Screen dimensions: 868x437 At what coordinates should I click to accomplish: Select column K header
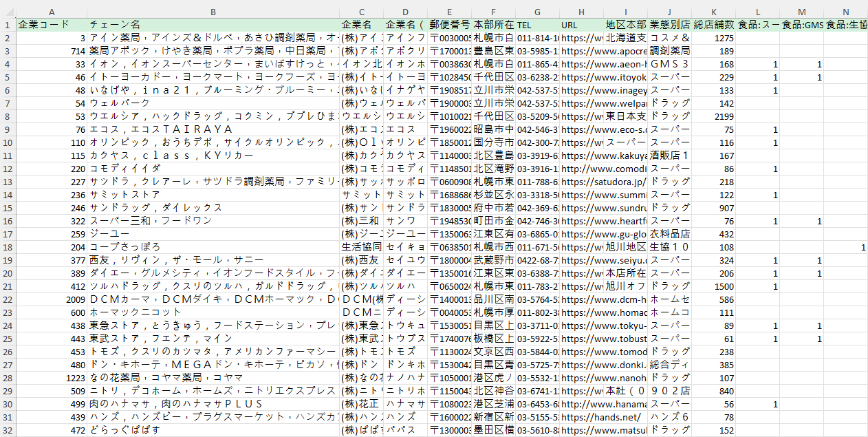(713, 12)
